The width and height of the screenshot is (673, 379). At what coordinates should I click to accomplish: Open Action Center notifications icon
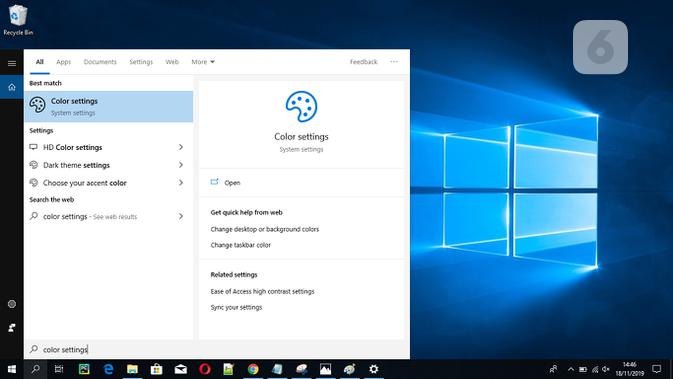[x=656, y=369]
